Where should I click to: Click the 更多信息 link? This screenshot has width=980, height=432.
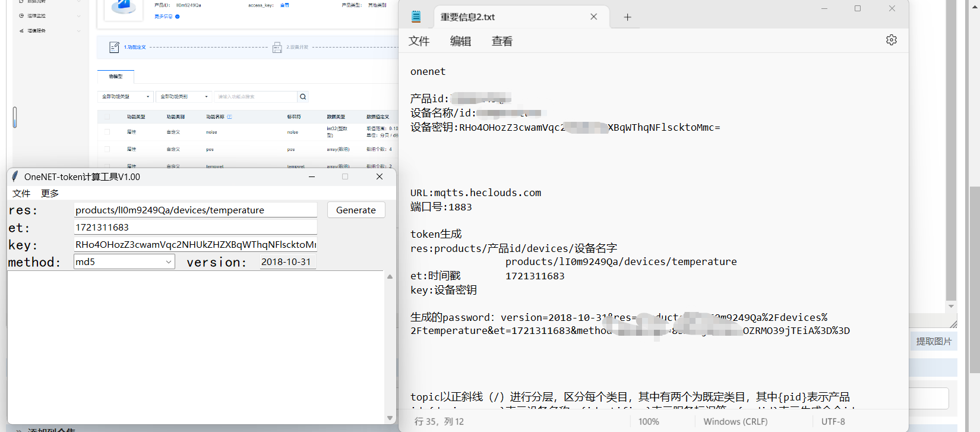pyautogui.click(x=163, y=17)
